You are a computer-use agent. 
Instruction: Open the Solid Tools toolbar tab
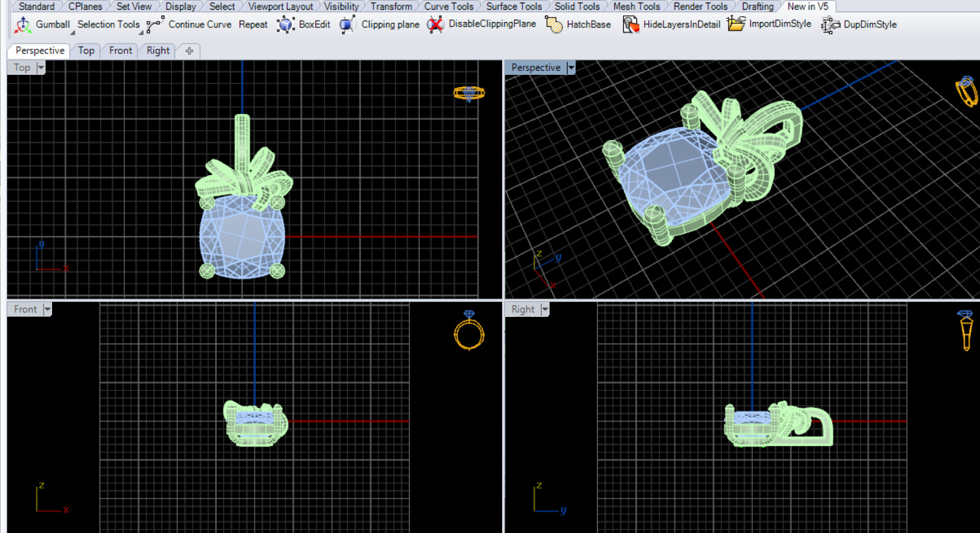click(577, 7)
